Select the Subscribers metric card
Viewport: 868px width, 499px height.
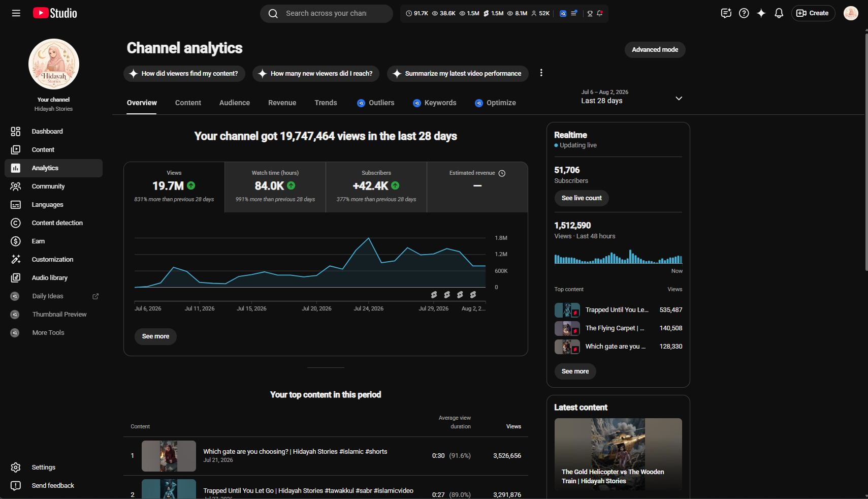coord(376,187)
